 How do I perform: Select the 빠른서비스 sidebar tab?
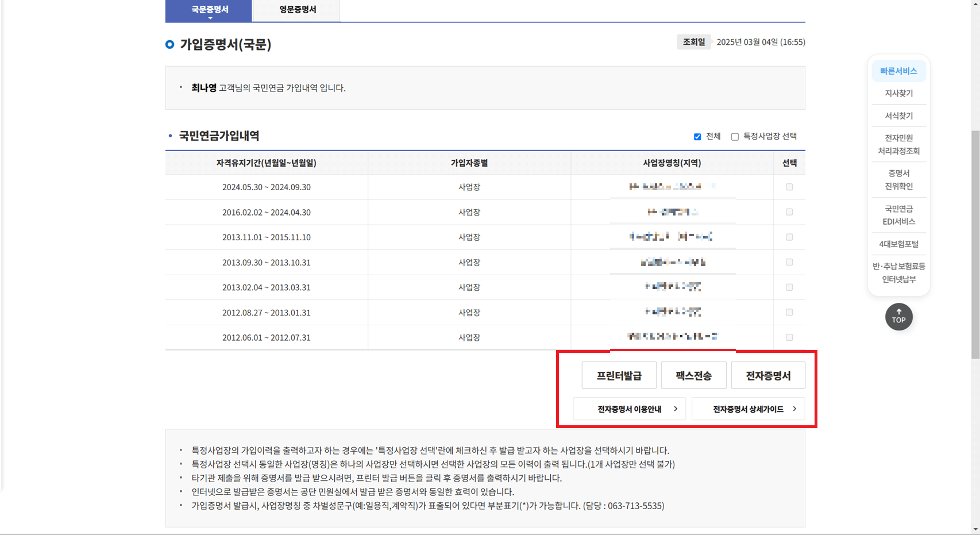898,71
